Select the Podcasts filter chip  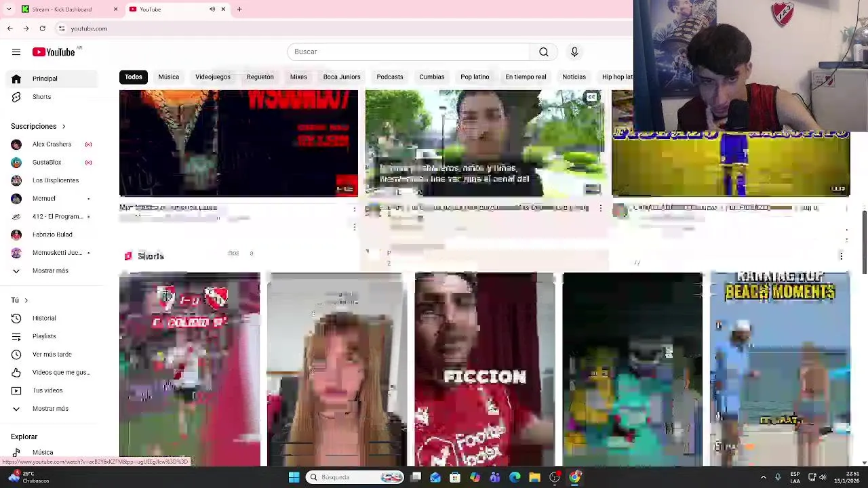tap(390, 77)
